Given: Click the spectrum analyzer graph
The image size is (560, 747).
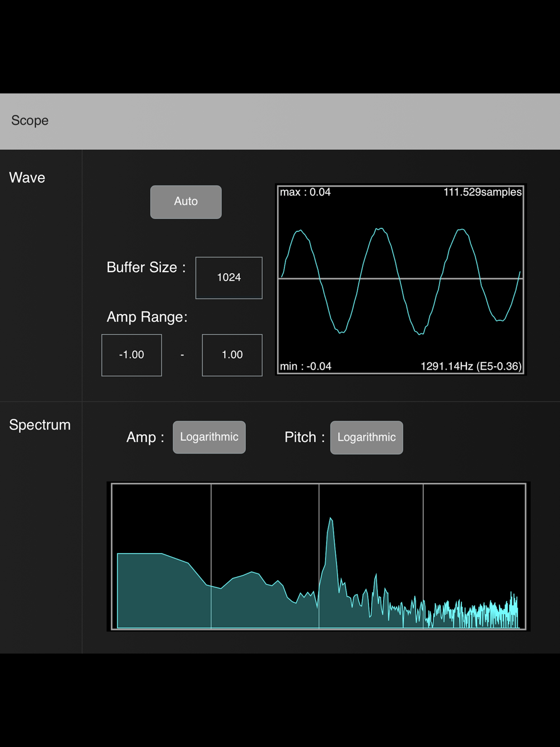Looking at the screenshot, I should (x=318, y=557).
